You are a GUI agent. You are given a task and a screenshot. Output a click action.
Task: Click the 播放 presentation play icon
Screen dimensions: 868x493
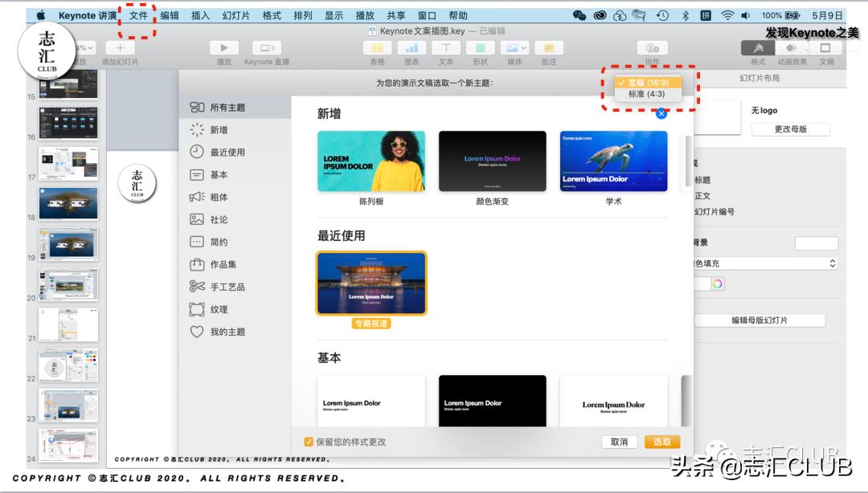[223, 48]
